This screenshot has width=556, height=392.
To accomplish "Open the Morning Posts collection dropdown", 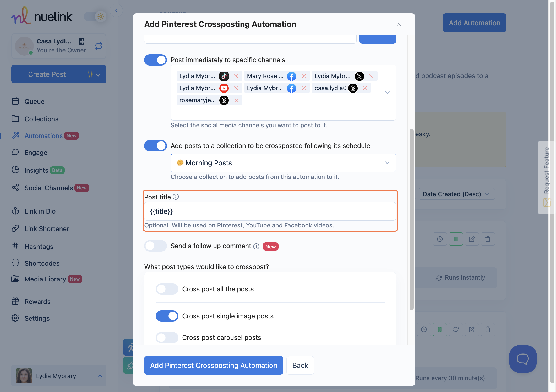I will pos(283,163).
